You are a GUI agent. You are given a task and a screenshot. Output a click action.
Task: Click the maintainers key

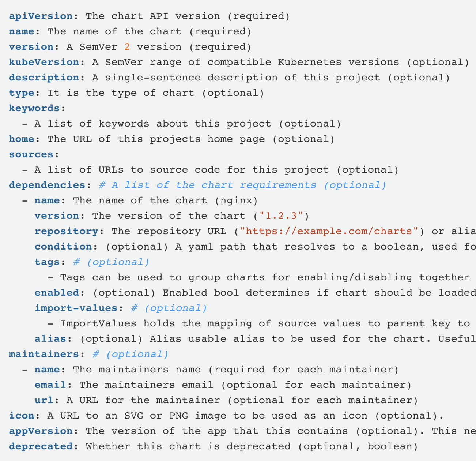click(44, 354)
